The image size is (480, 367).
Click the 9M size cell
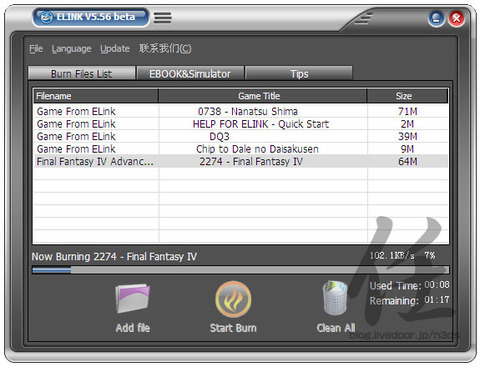pyautogui.click(x=407, y=149)
